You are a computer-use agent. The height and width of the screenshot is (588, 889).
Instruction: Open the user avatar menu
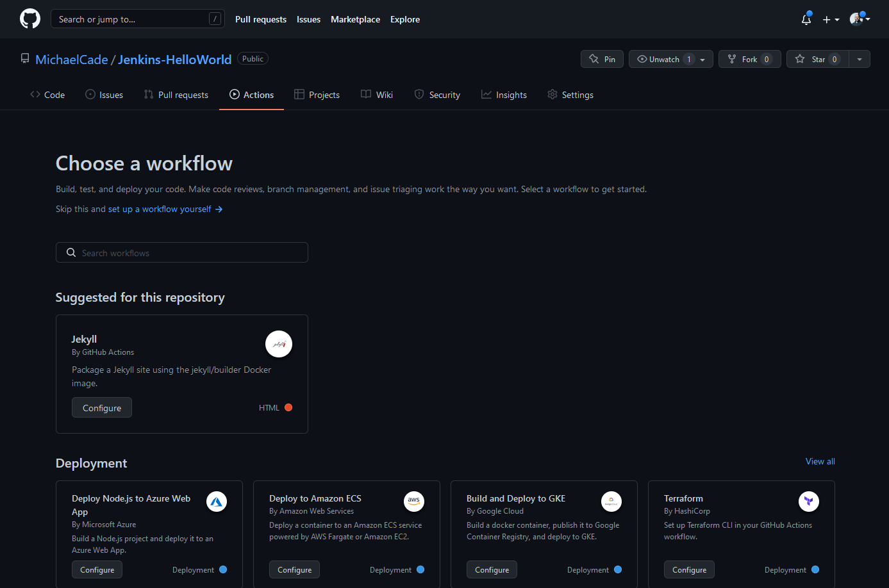[859, 19]
